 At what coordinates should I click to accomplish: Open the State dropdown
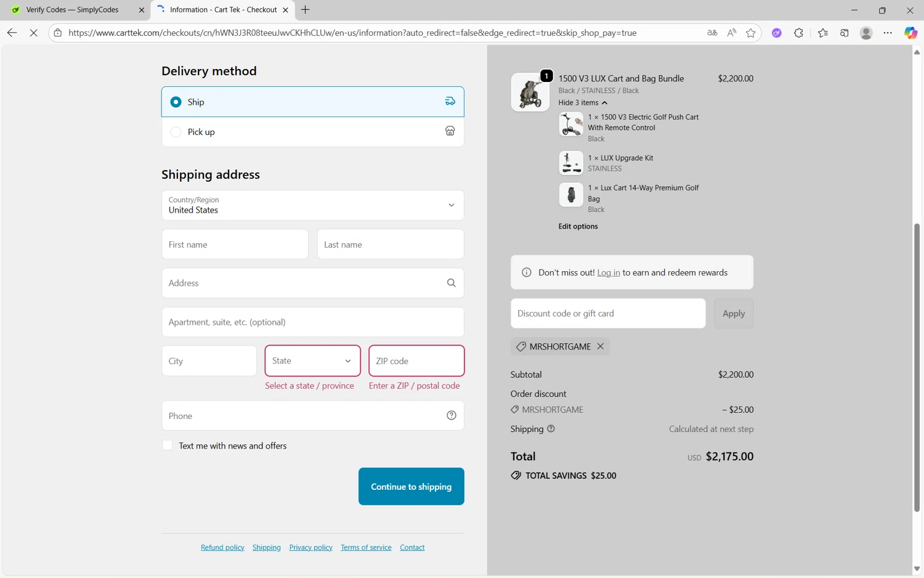pyautogui.click(x=312, y=360)
